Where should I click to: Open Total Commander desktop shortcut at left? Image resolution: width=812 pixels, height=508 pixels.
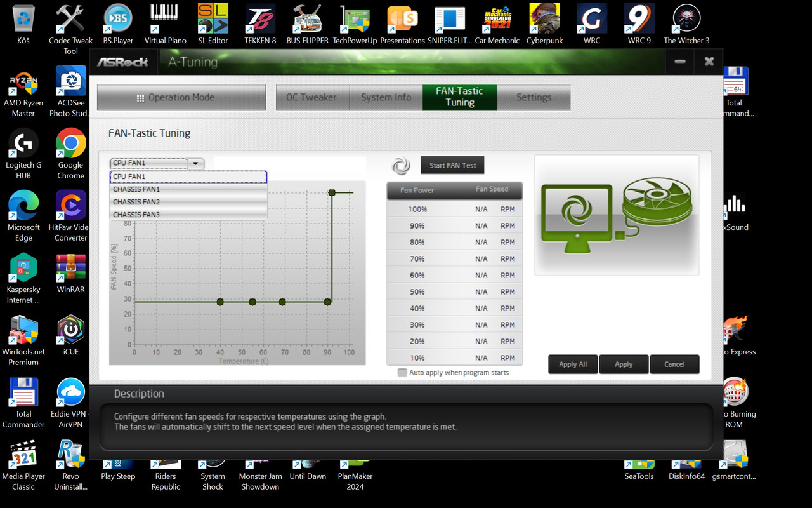point(23,403)
